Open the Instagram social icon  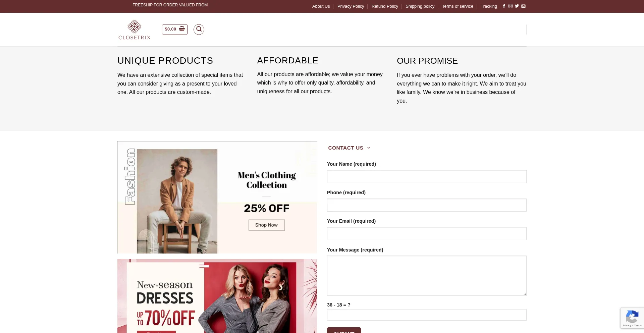[511, 6]
